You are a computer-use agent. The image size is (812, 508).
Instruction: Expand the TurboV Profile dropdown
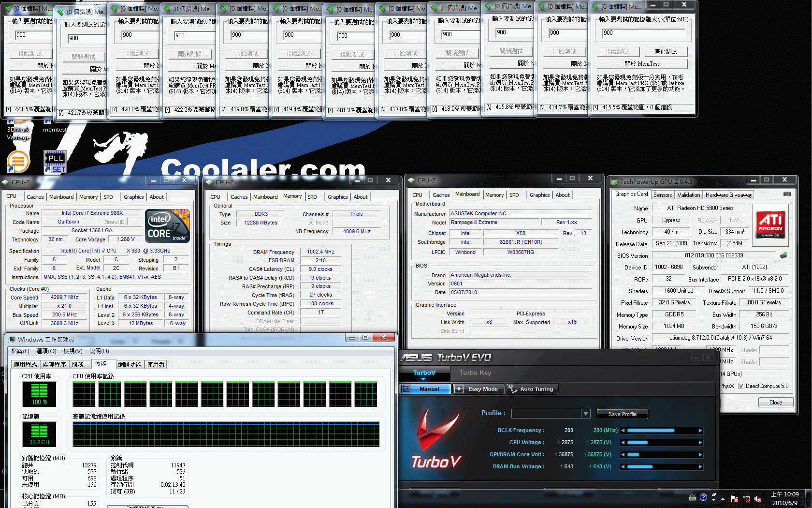[x=586, y=414]
